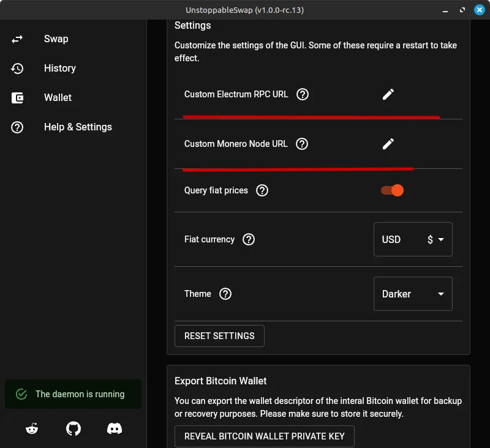Click the 'Theme' label text
This screenshot has width=490, height=448.
197,294
